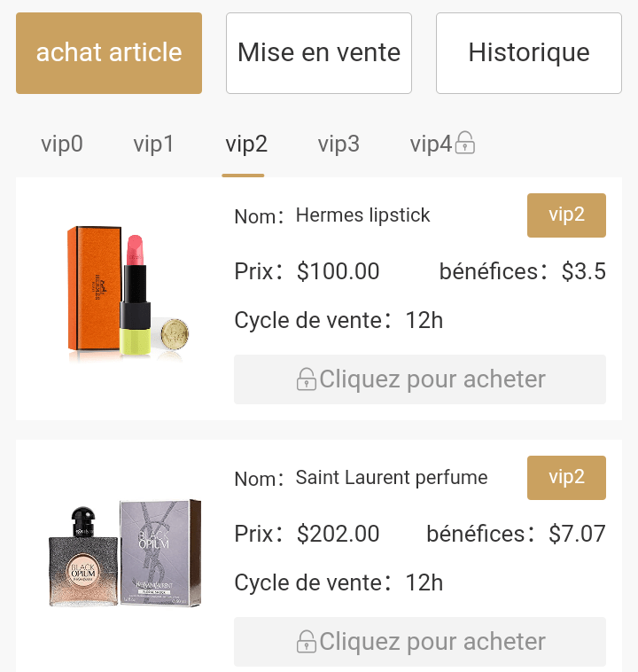Click the Saint Laurent perfume product name
This screenshot has height=672, width=638.
(x=391, y=478)
